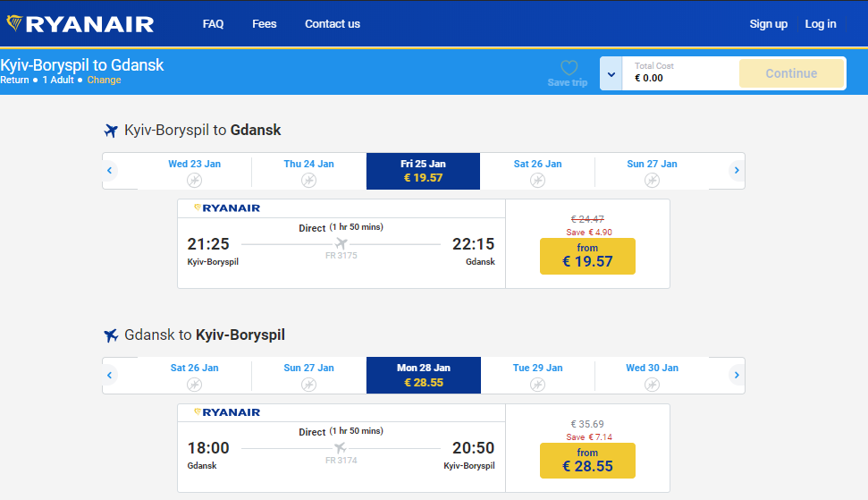Open the FAQ menu item

213,24
